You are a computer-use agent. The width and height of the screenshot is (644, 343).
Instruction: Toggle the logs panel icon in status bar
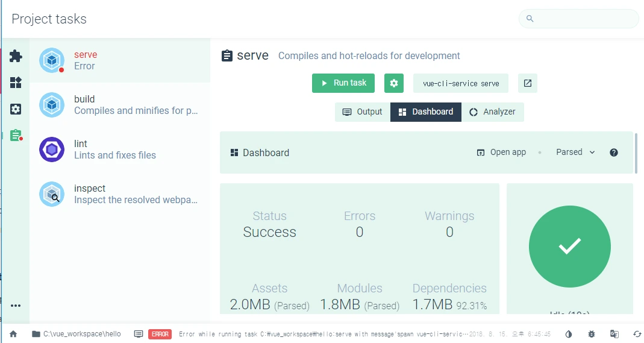pos(139,334)
